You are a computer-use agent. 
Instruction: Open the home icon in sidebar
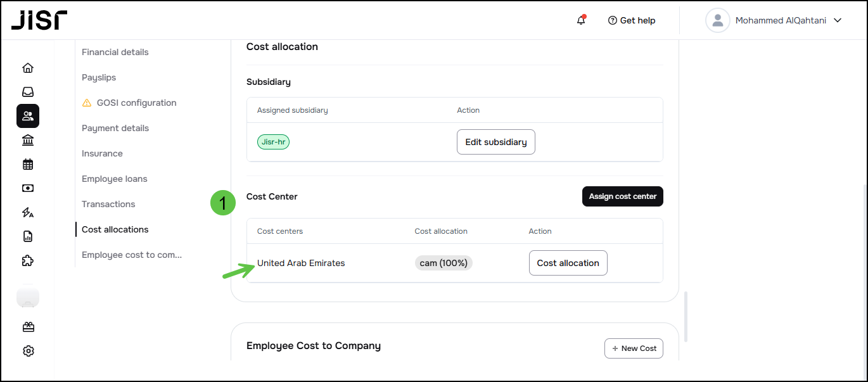28,68
